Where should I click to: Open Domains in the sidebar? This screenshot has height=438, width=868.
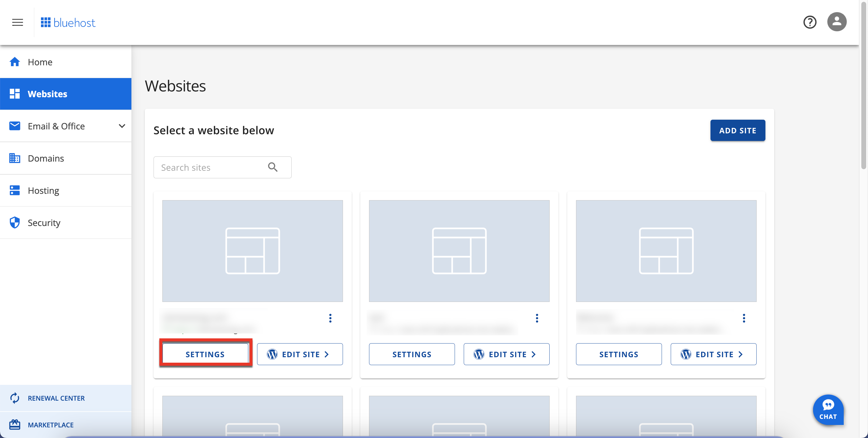click(66, 158)
